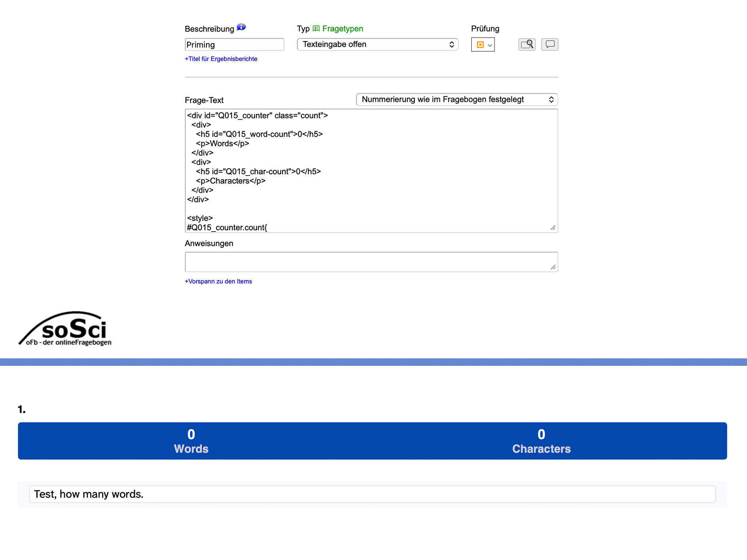Click the +Titel für Ergebnisberichte link
This screenshot has width=747, height=560.
point(221,59)
